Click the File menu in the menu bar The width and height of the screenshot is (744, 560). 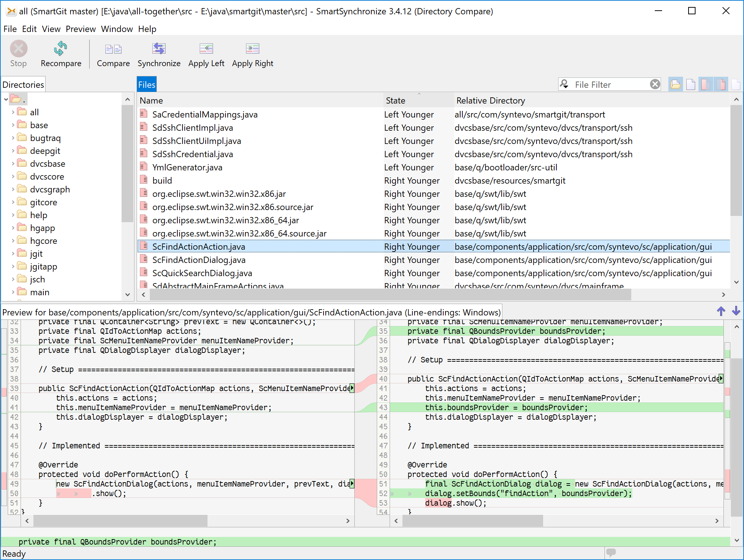(10, 29)
